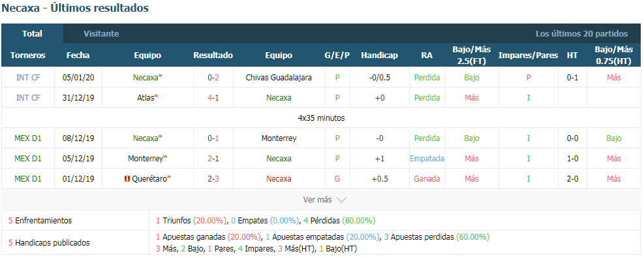Screen dimensions: 644x258
Task: Click the Empatada RA result cell
Action: [427, 159]
